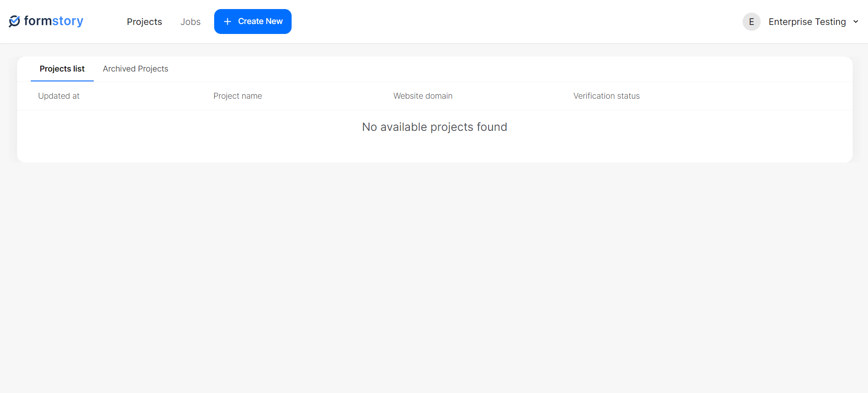Open the Jobs nav item
The width and height of the screenshot is (868, 393).
(191, 22)
